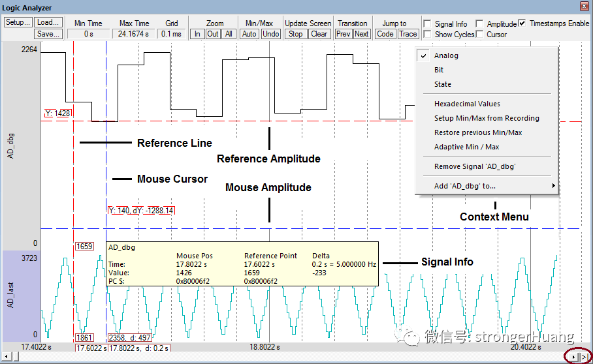Uncheck Timestamps Enable checkbox

click(522, 23)
